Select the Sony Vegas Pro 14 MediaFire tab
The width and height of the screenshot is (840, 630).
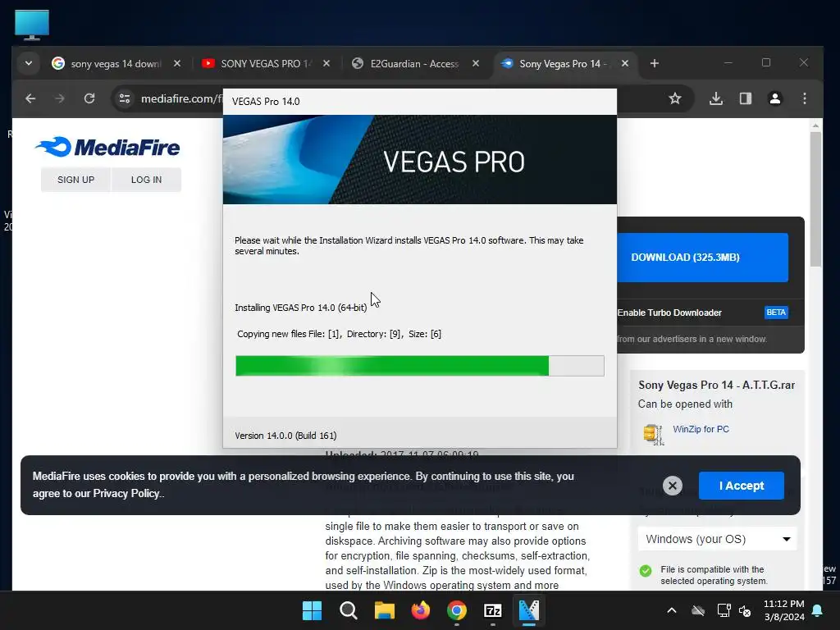point(559,64)
